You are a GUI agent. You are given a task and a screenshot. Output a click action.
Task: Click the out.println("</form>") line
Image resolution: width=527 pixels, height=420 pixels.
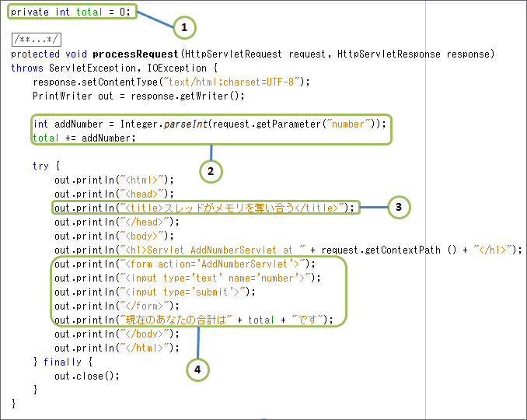[x=117, y=306]
